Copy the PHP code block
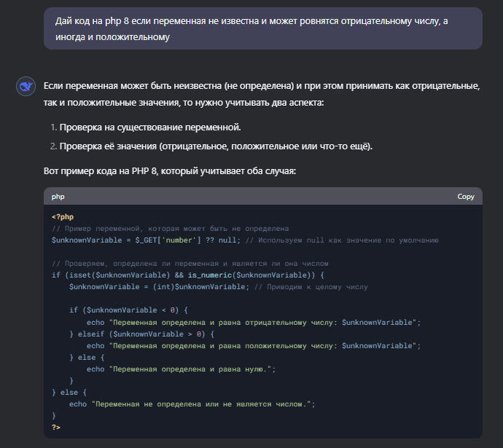 [x=466, y=197]
